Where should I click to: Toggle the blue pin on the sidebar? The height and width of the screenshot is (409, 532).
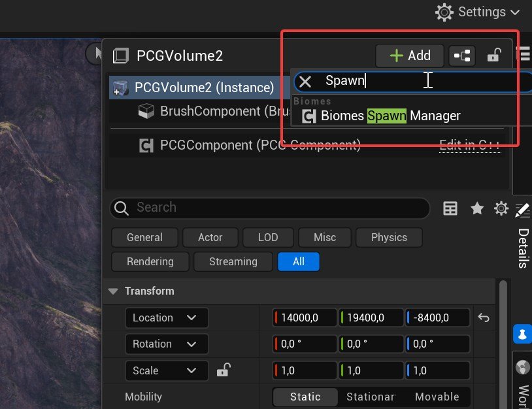coord(522,334)
